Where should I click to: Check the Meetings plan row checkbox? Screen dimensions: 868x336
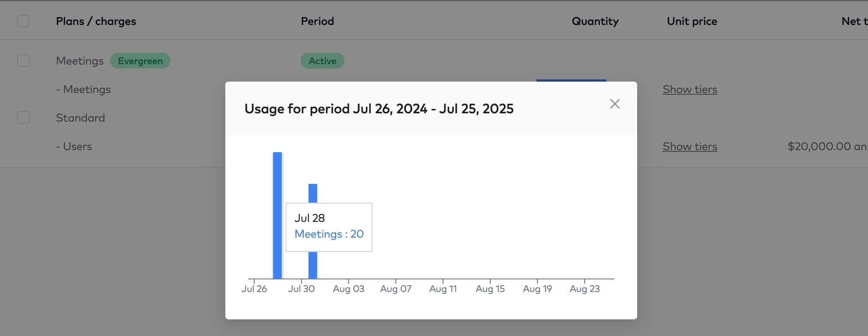click(x=23, y=61)
